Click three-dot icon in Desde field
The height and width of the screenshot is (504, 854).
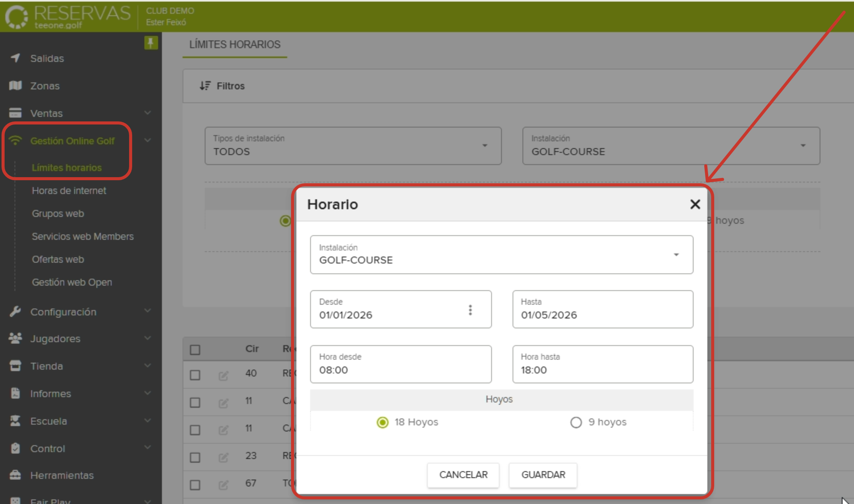pos(470,310)
